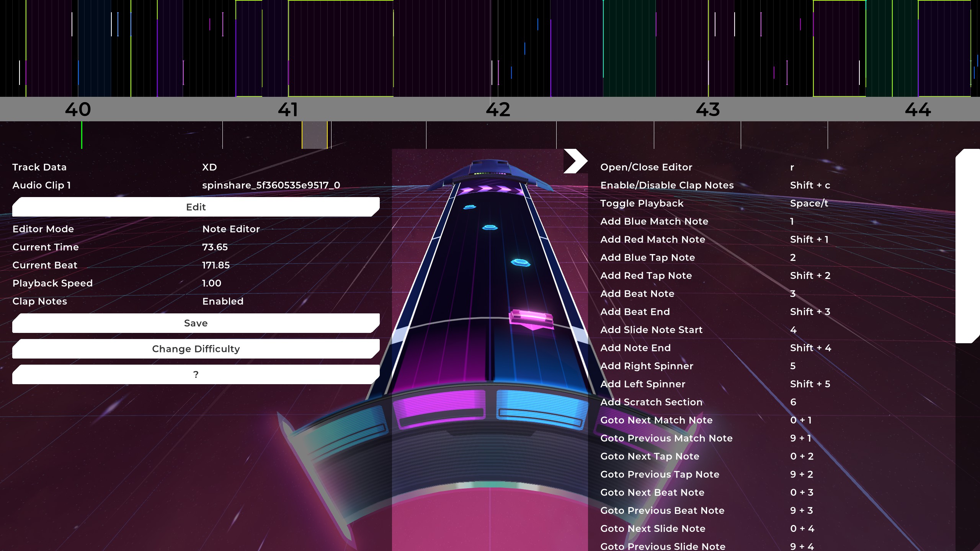
Task: Click the Edit track data button
Action: pyautogui.click(x=196, y=207)
